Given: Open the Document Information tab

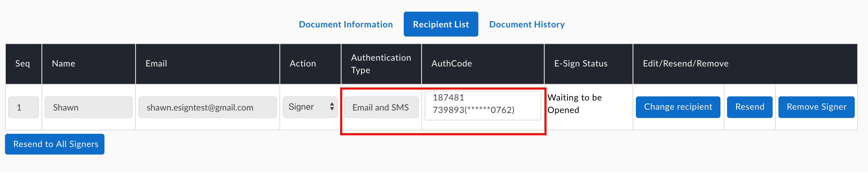Looking at the screenshot, I should pos(346,25).
